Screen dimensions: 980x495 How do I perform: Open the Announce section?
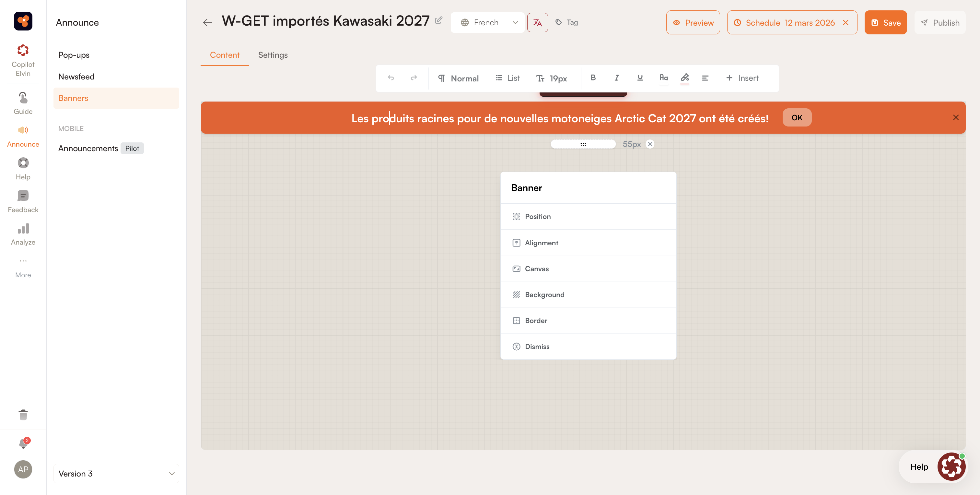click(23, 136)
